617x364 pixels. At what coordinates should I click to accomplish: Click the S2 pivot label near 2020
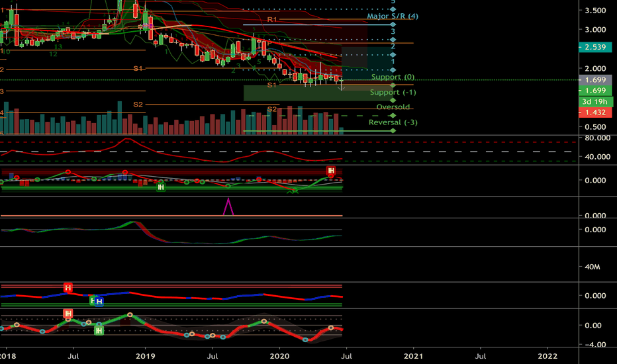[272, 109]
